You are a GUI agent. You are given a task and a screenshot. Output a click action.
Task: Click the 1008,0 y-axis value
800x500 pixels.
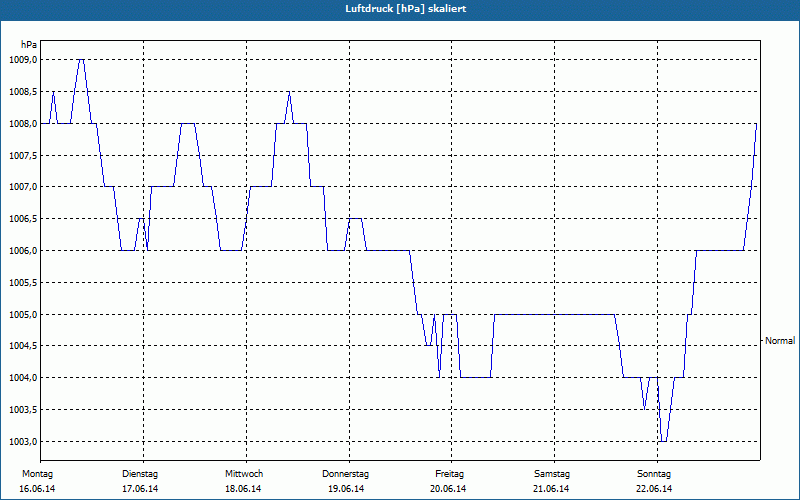pos(23,123)
